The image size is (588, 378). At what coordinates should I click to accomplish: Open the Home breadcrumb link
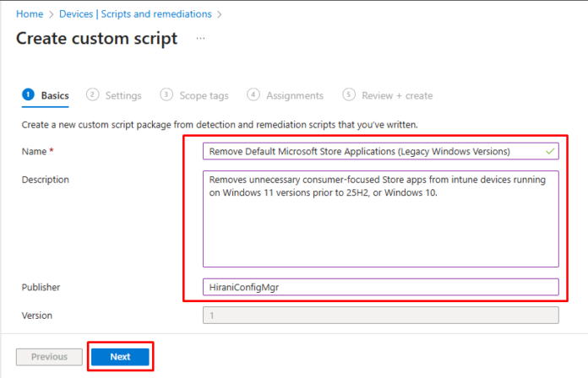coord(30,14)
